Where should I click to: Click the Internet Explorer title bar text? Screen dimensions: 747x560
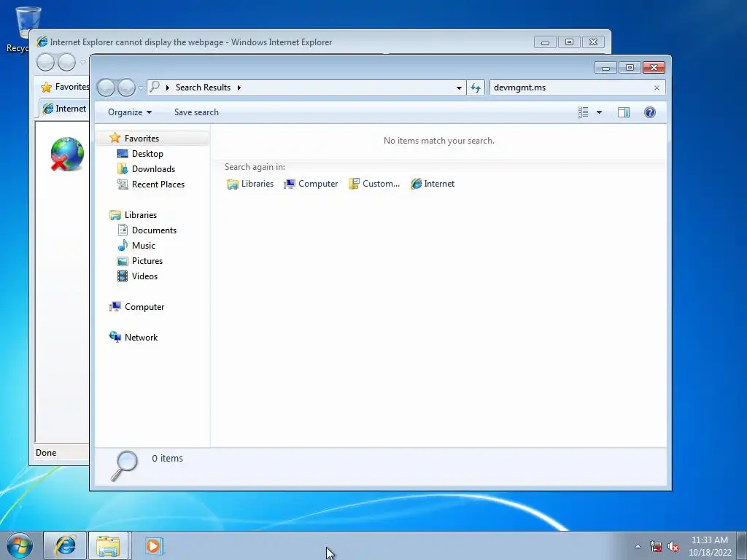(191, 42)
